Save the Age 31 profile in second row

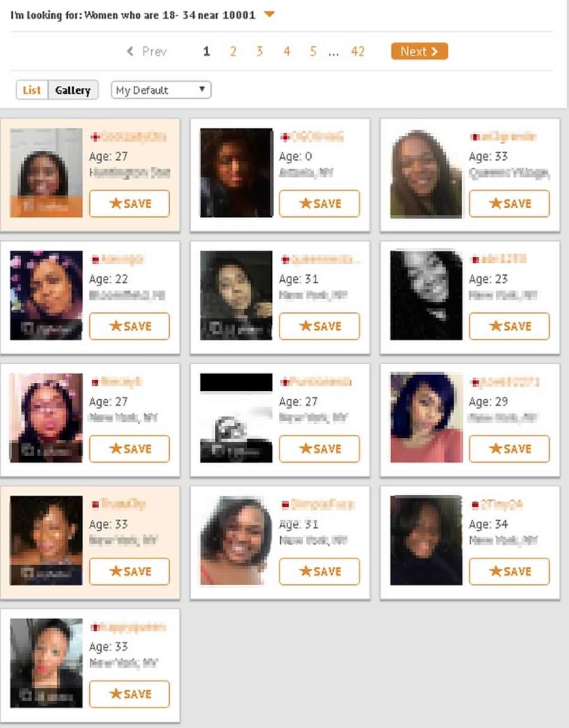(320, 326)
